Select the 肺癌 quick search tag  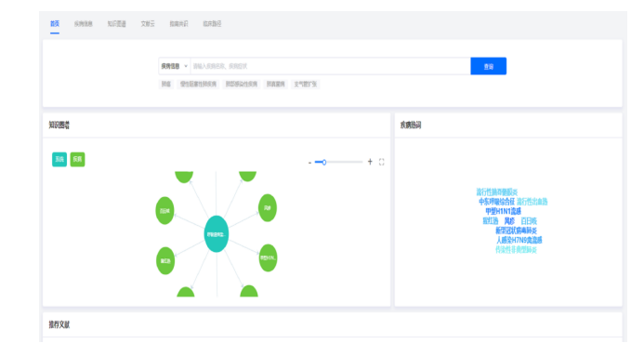pos(166,85)
